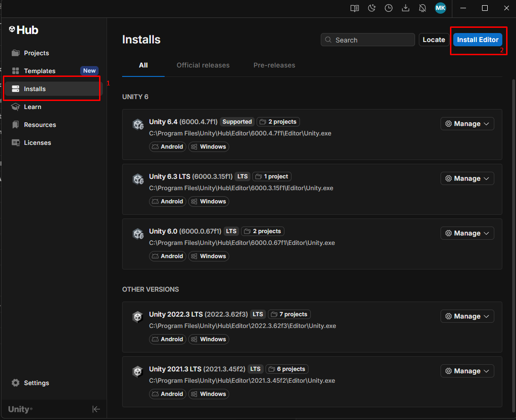Click the LTS tag on Unity 6.3

coord(242,176)
